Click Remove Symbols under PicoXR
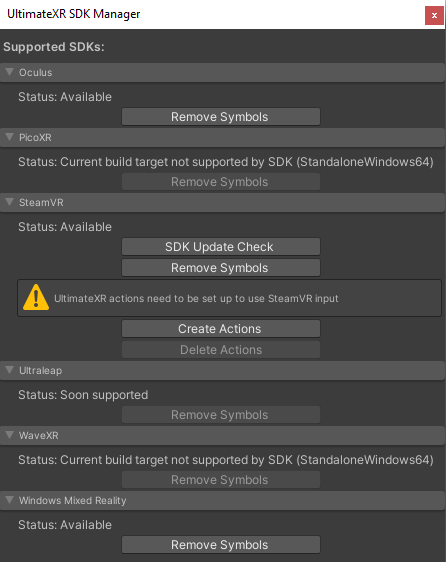 coord(221,182)
